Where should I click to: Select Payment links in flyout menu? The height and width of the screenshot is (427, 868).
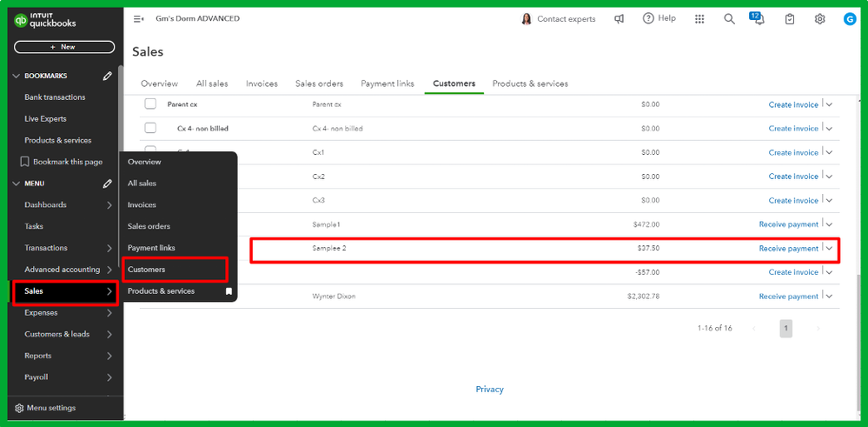151,248
